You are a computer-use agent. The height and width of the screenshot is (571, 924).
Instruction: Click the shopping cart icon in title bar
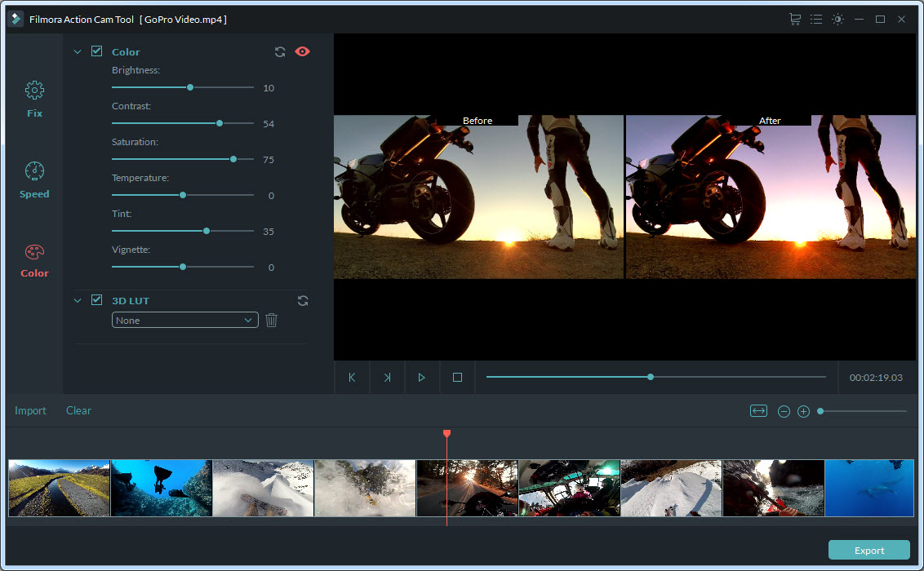click(794, 19)
